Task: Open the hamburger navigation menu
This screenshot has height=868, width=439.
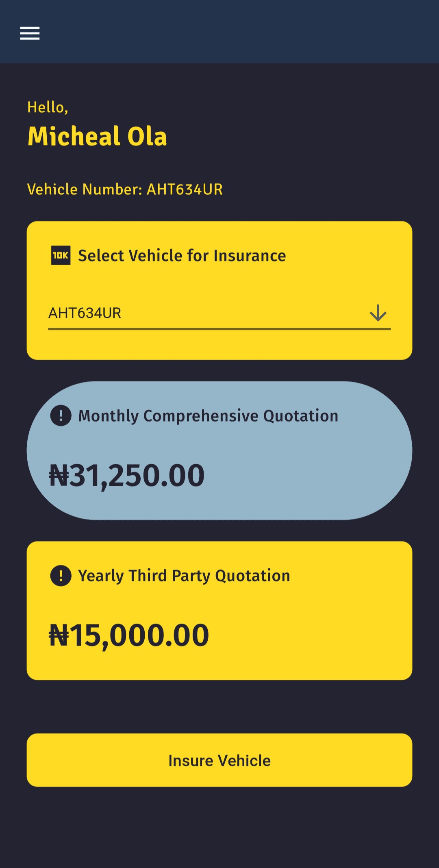Action: click(30, 33)
